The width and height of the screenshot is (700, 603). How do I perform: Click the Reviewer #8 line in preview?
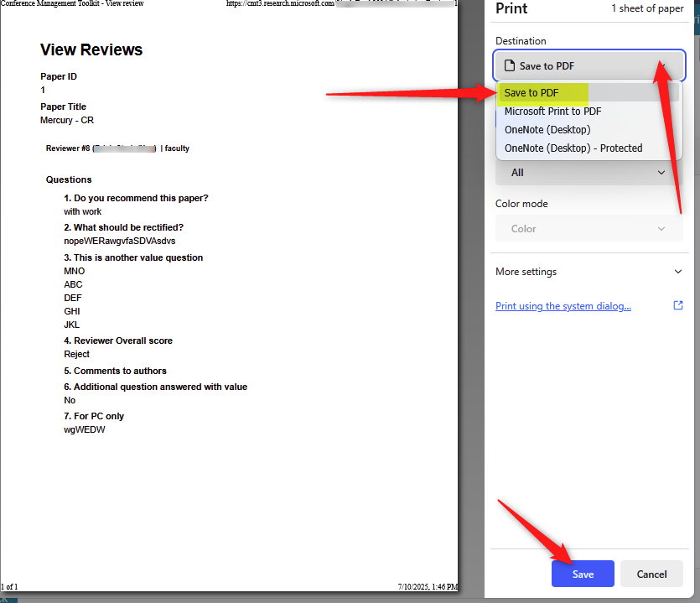117,148
